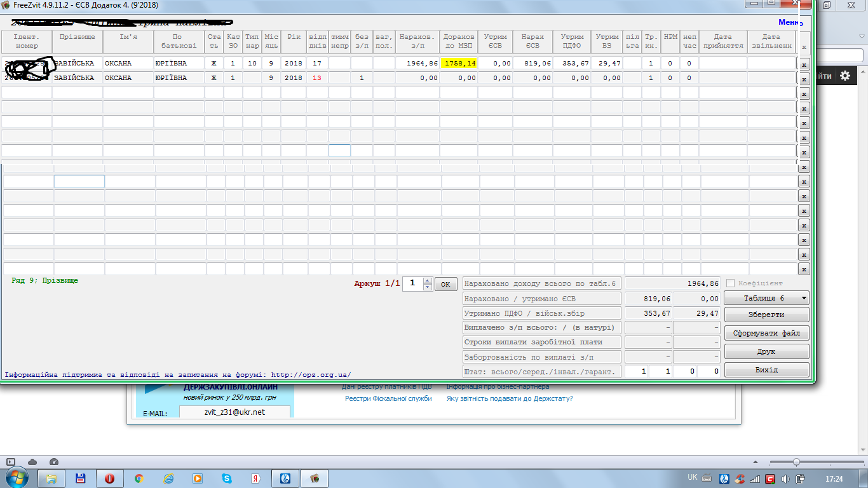Viewport: 868px width, 488px height.
Task: Increase the Аркуш sheet number with up arrow
Action: pyautogui.click(x=428, y=280)
